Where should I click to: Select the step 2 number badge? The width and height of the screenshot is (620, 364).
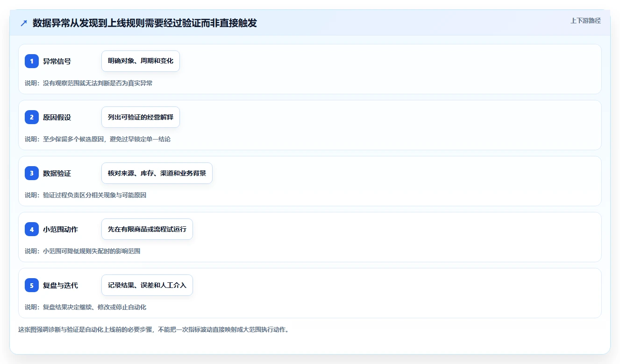click(x=32, y=117)
